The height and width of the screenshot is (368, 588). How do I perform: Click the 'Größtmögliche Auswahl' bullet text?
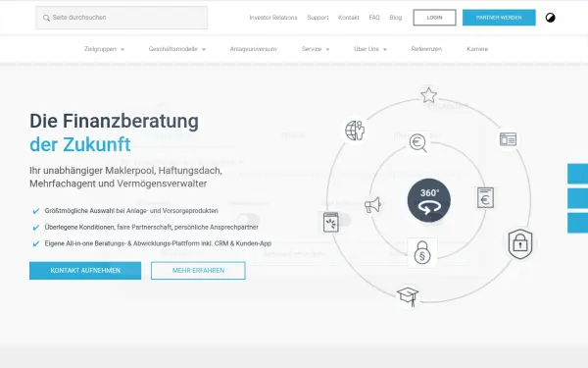[x=131, y=211]
